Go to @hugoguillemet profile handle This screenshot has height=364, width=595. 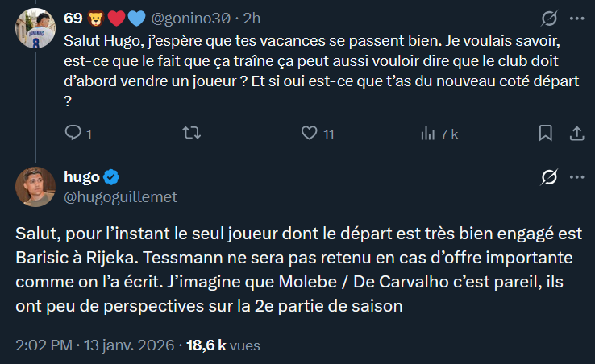(x=120, y=196)
